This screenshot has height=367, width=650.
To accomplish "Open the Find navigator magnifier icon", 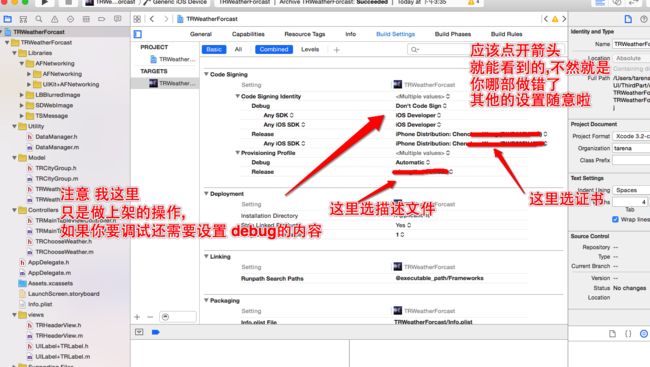I will [39, 19].
